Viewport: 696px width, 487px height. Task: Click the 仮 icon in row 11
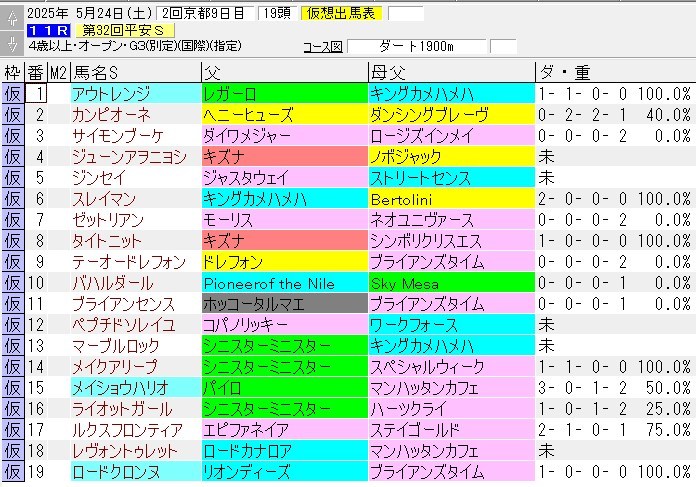click(13, 304)
